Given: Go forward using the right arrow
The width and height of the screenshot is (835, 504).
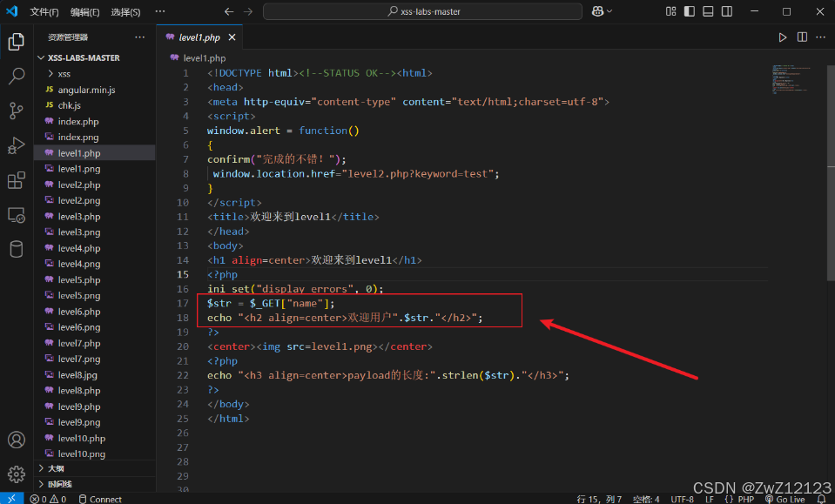Looking at the screenshot, I should pyautogui.click(x=248, y=11).
